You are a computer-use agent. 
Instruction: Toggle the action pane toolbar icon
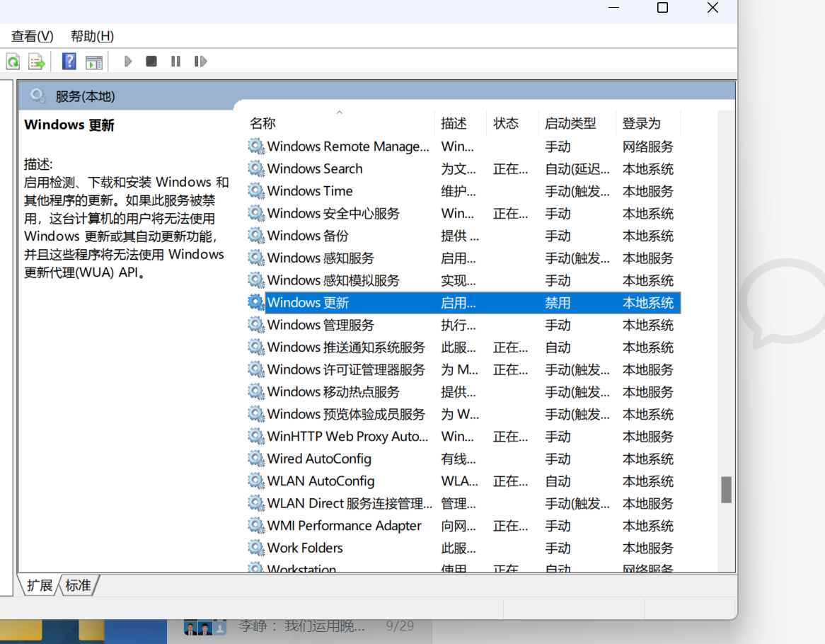94,62
